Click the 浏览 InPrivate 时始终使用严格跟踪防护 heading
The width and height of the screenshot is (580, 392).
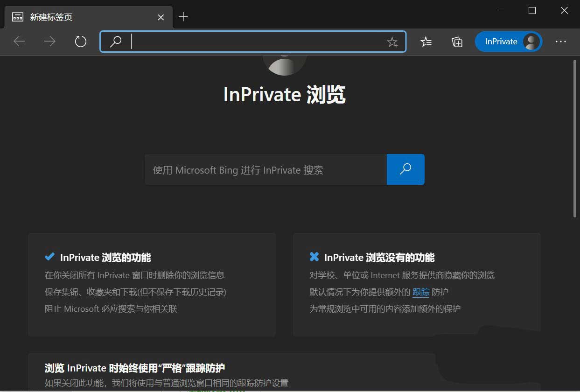(134, 368)
